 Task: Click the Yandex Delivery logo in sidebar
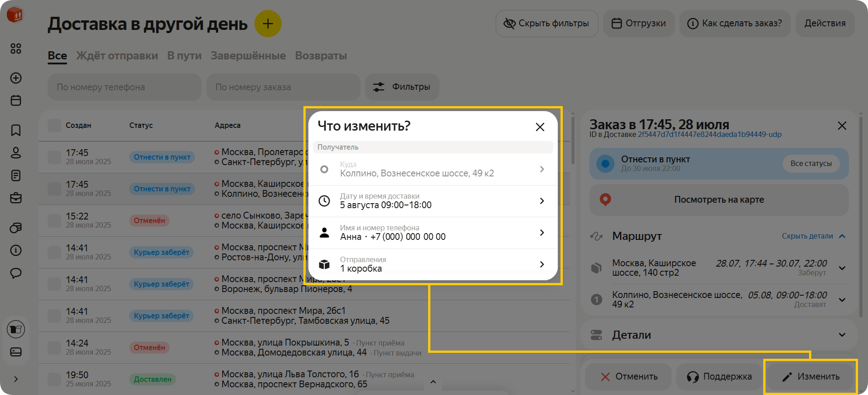tap(15, 15)
